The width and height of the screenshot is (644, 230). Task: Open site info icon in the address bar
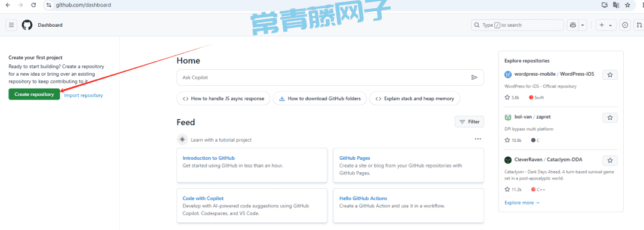tap(49, 5)
